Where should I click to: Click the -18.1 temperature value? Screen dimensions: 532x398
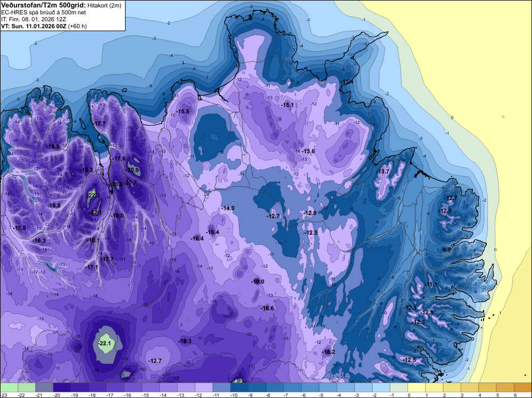tap(93, 240)
